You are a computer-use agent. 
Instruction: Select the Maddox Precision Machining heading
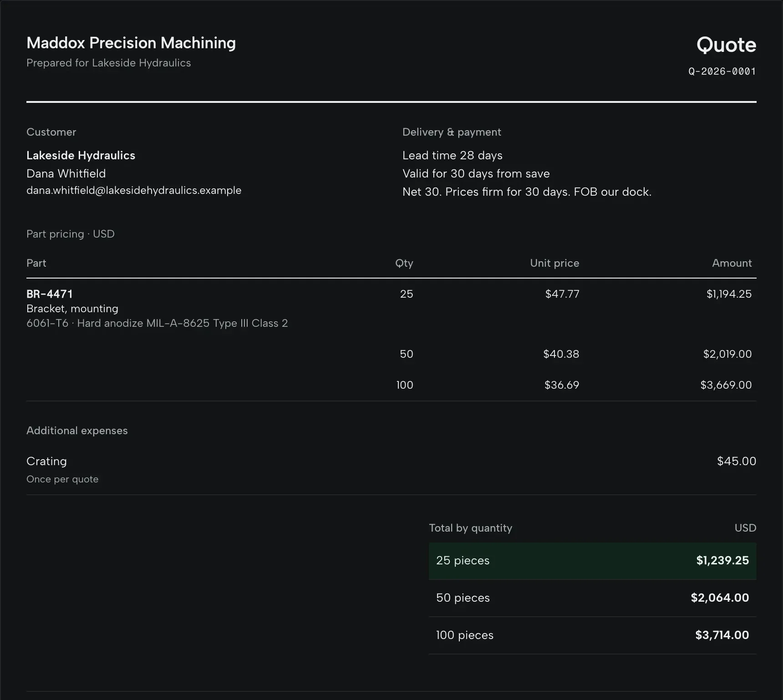click(131, 43)
